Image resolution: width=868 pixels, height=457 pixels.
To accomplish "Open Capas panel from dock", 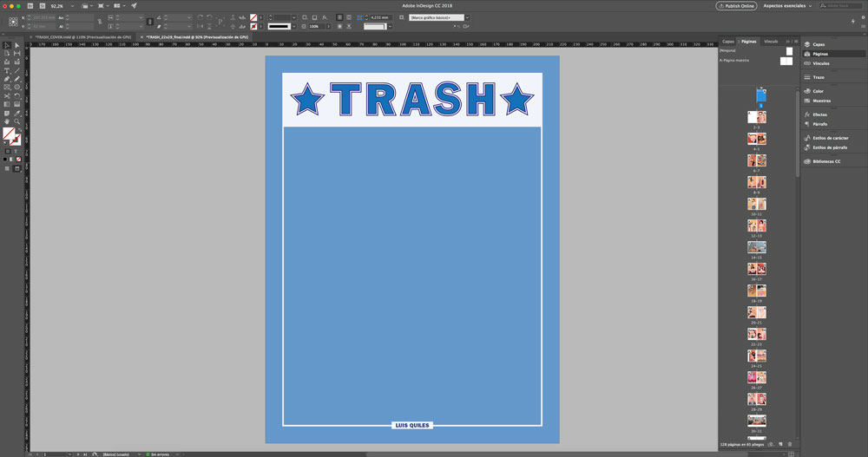I will (x=819, y=44).
